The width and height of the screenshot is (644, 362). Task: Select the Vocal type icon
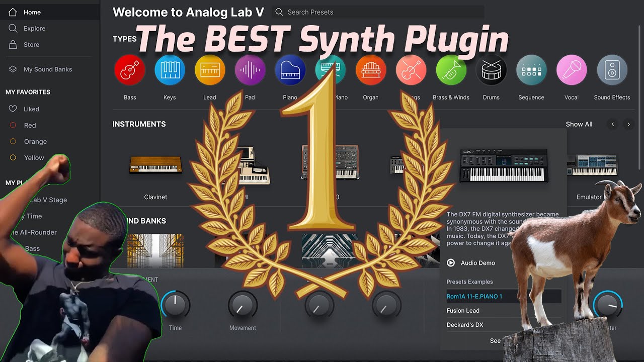click(572, 70)
